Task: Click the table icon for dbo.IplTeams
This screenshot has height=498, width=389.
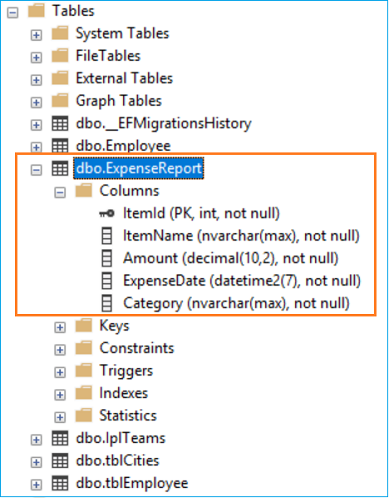Action: click(60, 438)
